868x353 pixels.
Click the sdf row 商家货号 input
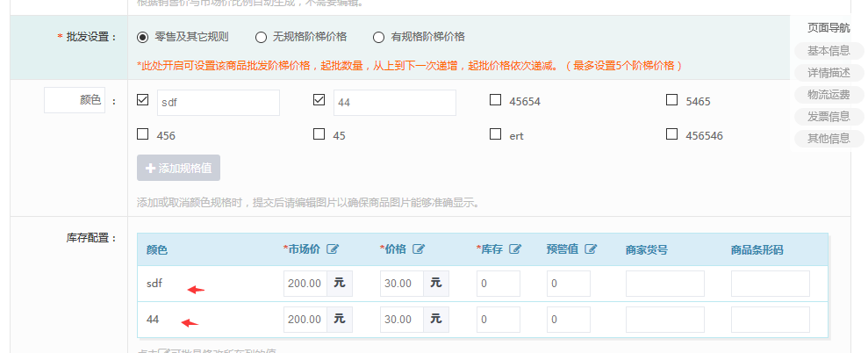click(x=665, y=284)
